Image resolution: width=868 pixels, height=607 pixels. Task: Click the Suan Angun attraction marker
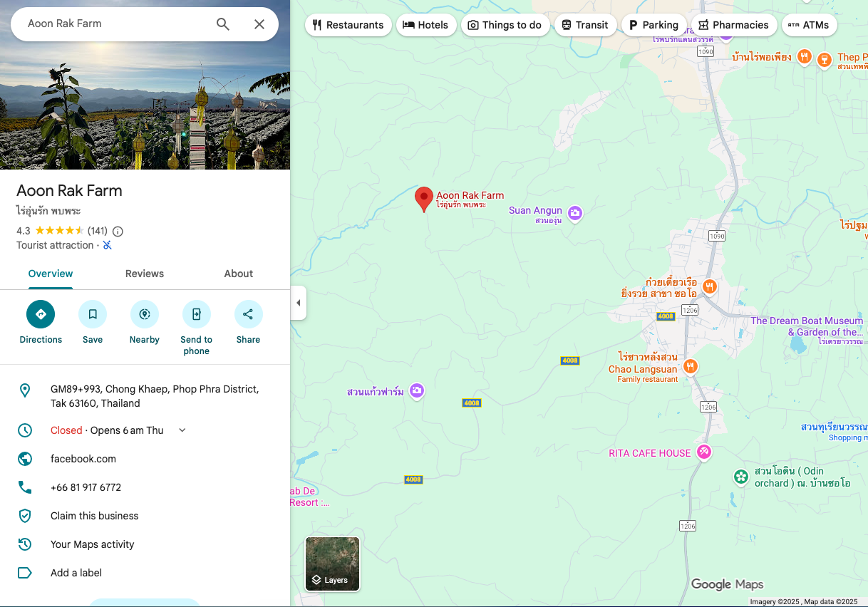tap(575, 212)
